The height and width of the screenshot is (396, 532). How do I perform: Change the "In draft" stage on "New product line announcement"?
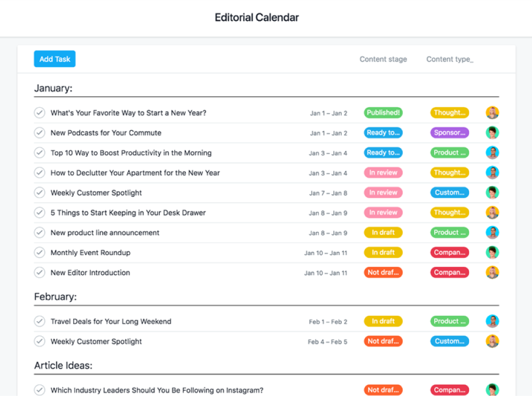click(x=383, y=232)
